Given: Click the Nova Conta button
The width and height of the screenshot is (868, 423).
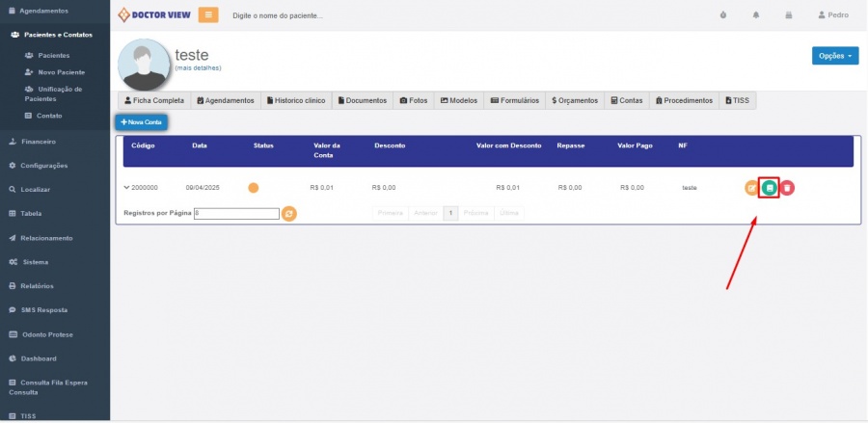Looking at the screenshot, I should (x=142, y=122).
